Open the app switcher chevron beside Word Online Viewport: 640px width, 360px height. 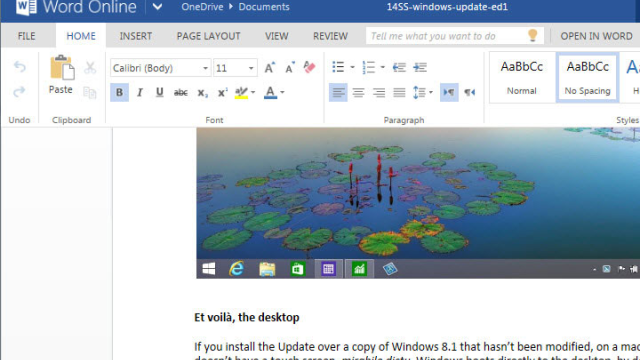[x=157, y=7]
